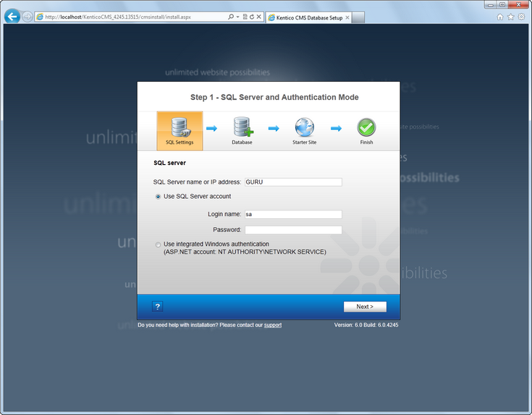Expand the address bar search dropdown

[237, 17]
